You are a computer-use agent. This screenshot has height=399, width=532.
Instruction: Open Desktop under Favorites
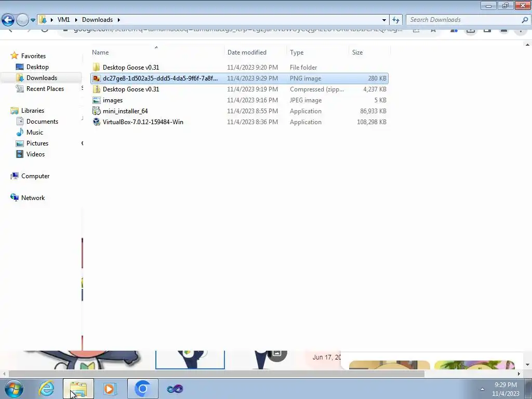click(37, 67)
